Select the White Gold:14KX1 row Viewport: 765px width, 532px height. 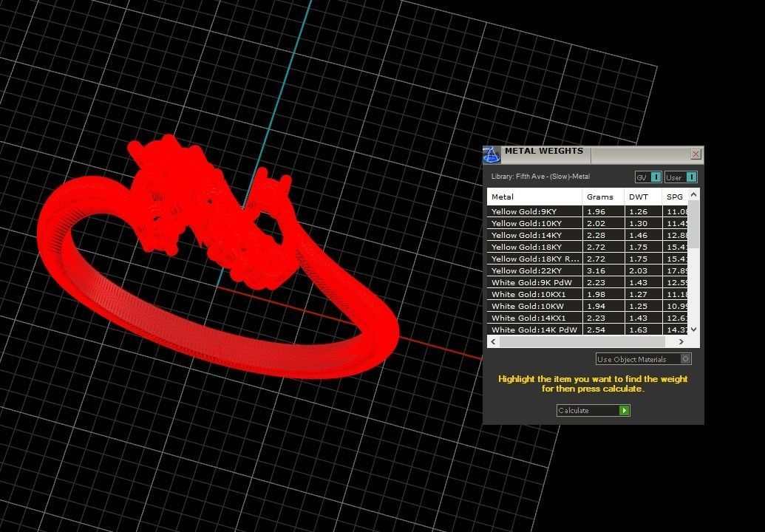click(x=588, y=318)
